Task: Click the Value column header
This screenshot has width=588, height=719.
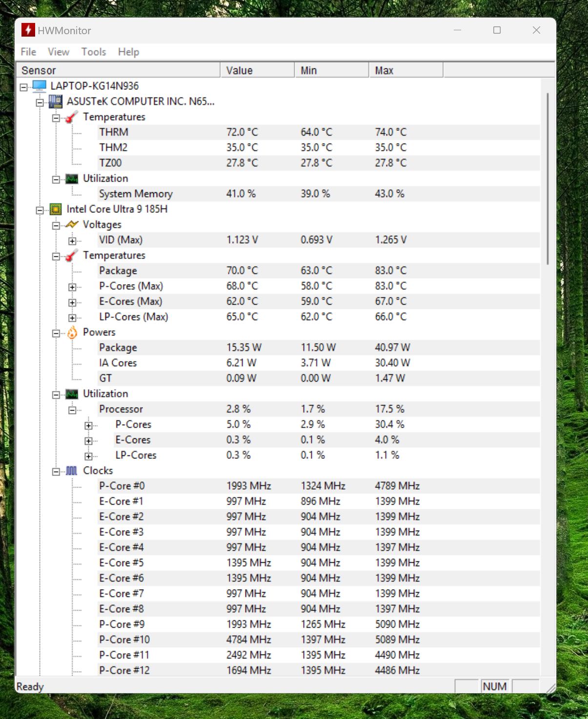Action: [258, 70]
